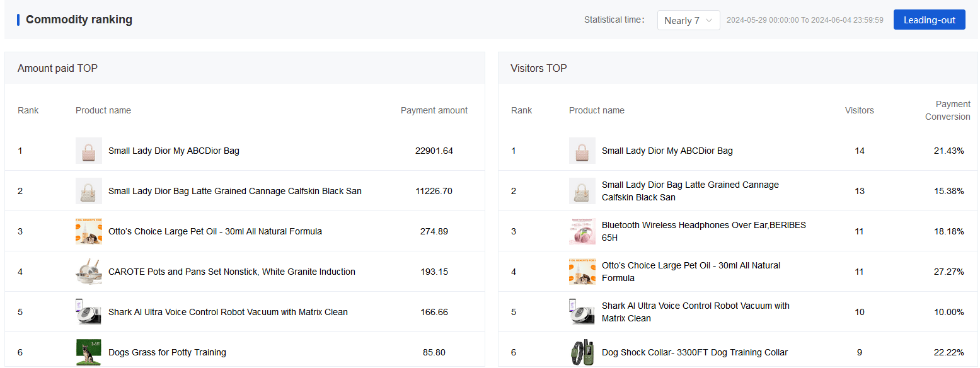Select Bluetooth Wireless Headphones Over Ear product name
This screenshot has width=980, height=368.
point(704,231)
